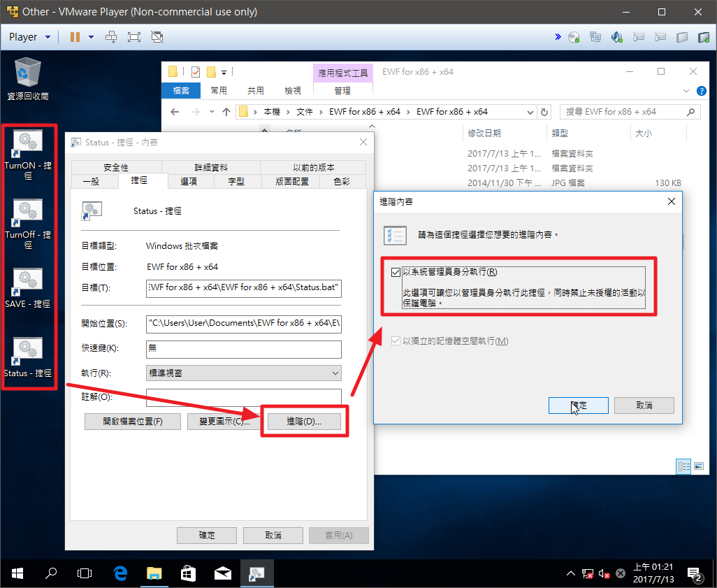717x588 pixels.
Task: Click VMware enter full screen icon
Action: coord(134,37)
